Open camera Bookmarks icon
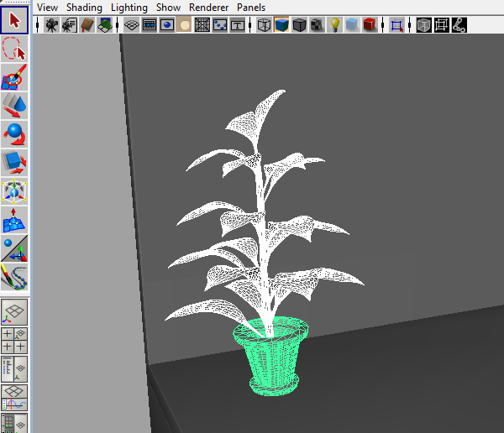 pos(87,24)
